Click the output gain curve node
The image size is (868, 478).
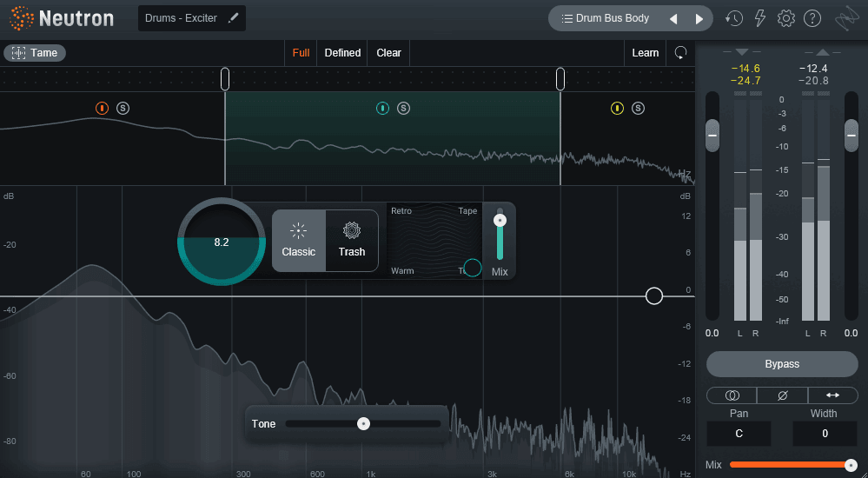(x=653, y=295)
